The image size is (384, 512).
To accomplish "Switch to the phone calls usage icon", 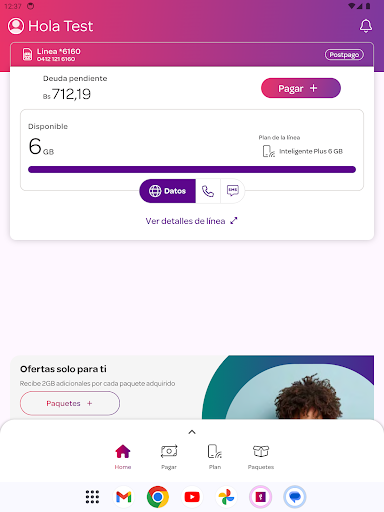I will tap(208, 191).
